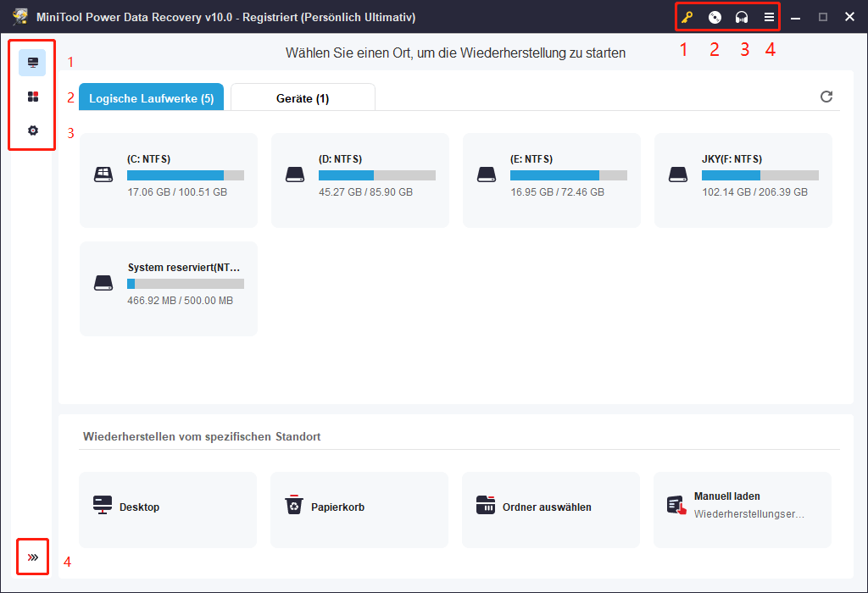Expand the sidebar with the chevrons button
The height and width of the screenshot is (593, 868).
[33, 557]
